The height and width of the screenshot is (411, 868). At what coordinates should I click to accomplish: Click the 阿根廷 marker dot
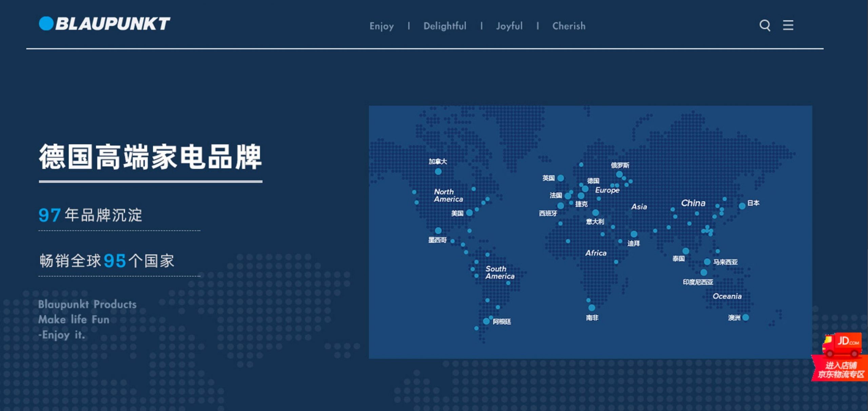(x=486, y=321)
